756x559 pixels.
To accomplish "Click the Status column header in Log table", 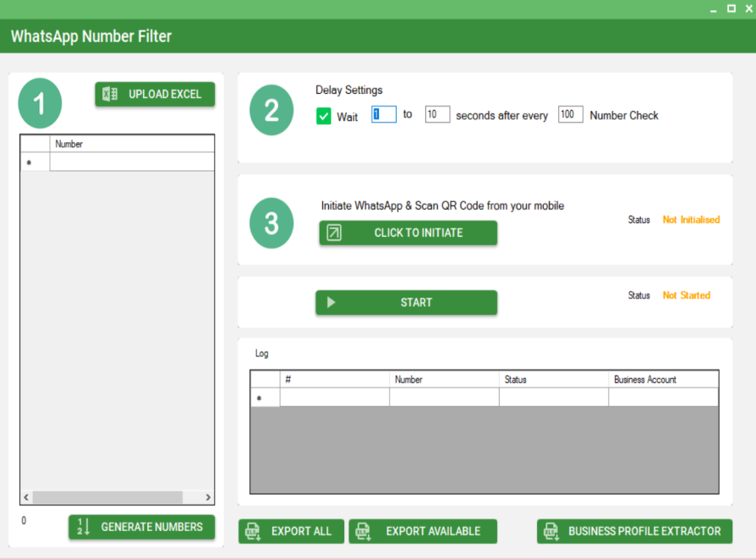I will click(554, 380).
